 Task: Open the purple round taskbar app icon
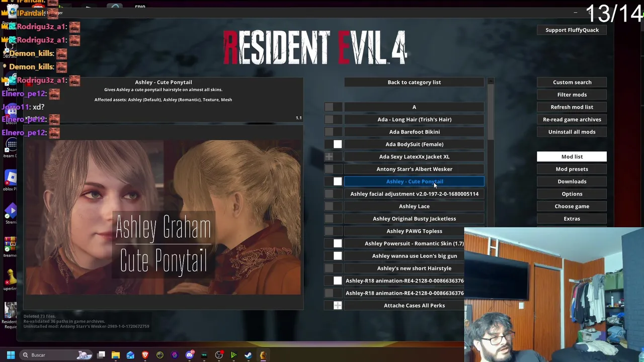tap(175, 355)
